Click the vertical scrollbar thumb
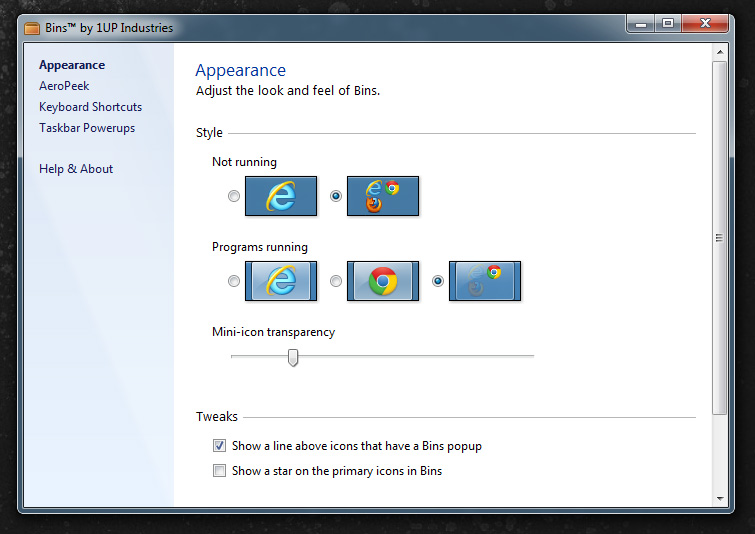The height and width of the screenshot is (534, 755). [x=720, y=237]
